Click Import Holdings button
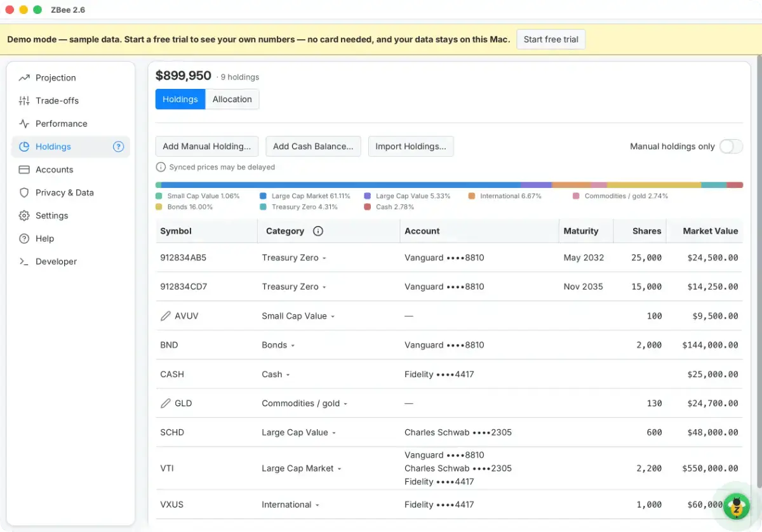 pos(411,146)
